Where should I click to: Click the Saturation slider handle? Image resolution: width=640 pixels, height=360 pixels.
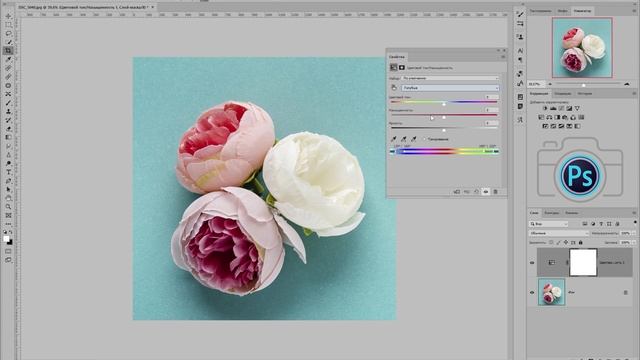click(444, 117)
